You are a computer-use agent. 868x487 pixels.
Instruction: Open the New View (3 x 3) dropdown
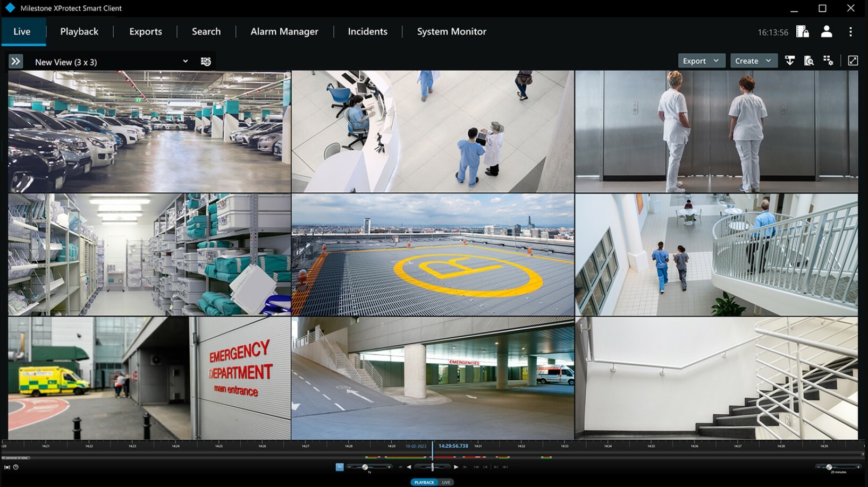112,62
